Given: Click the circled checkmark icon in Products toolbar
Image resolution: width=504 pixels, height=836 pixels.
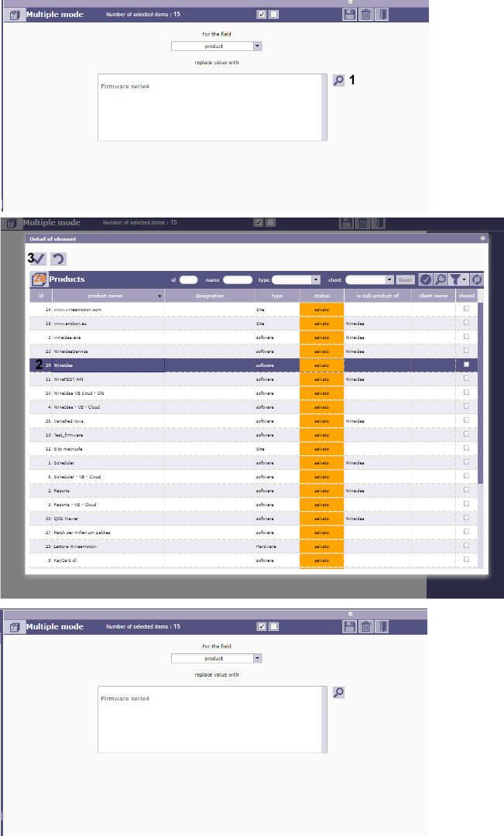Looking at the screenshot, I should coord(426,279).
